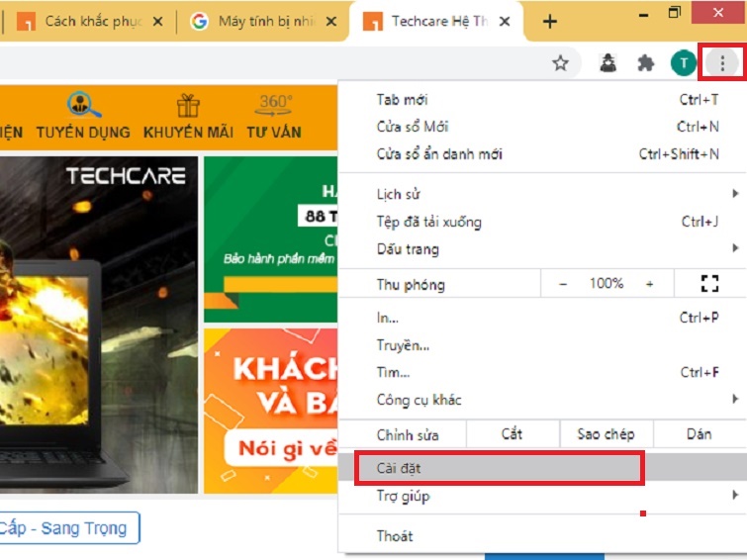The width and height of the screenshot is (747, 560).
Task: Click the bookmark star icon
Action: (561, 64)
